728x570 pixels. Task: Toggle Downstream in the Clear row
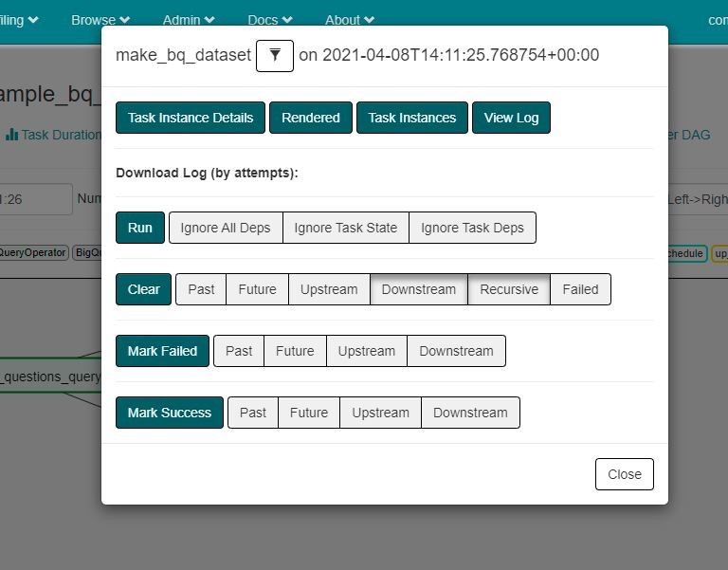[x=419, y=289]
